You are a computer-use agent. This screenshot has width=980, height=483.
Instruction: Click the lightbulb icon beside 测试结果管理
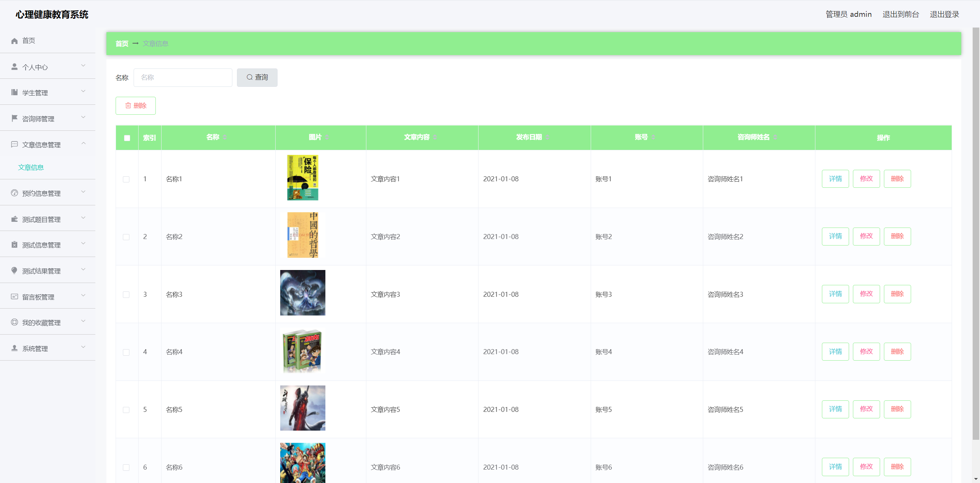click(15, 271)
